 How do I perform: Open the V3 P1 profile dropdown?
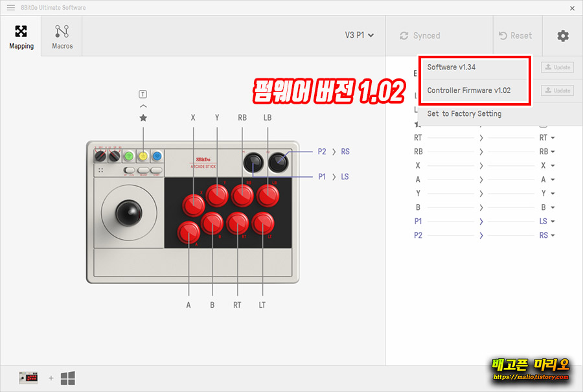359,36
